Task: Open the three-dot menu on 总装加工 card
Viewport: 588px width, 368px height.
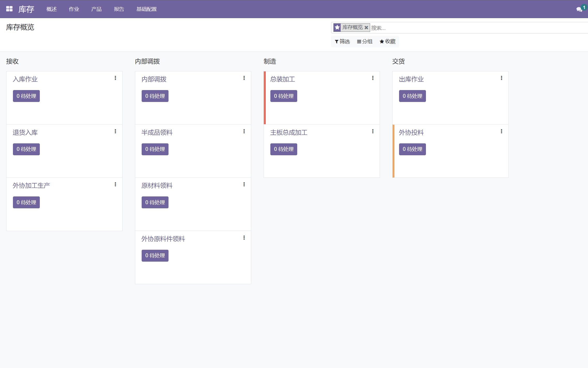Action: pos(373,78)
